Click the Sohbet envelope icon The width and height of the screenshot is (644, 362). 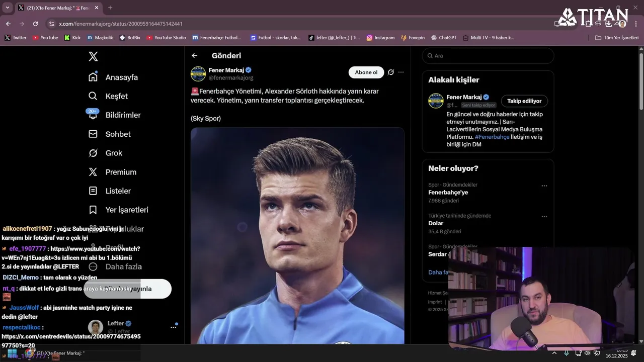93,134
